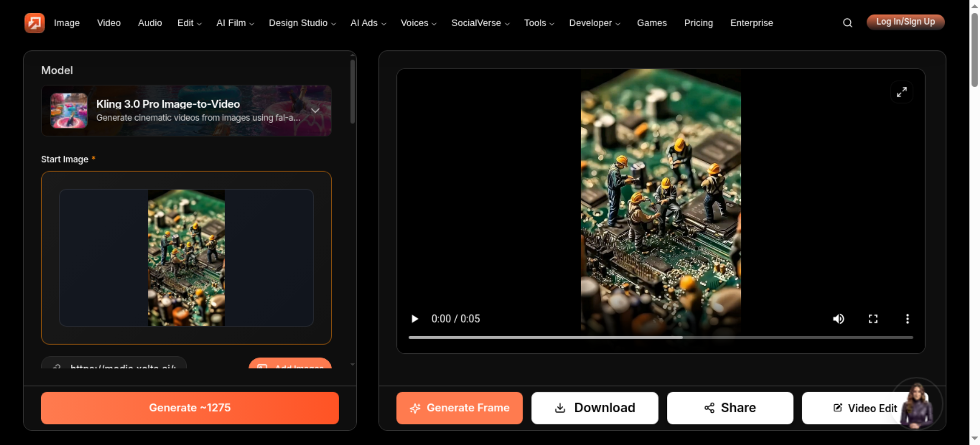
Task: Open the Pricing page
Action: click(x=699, y=23)
